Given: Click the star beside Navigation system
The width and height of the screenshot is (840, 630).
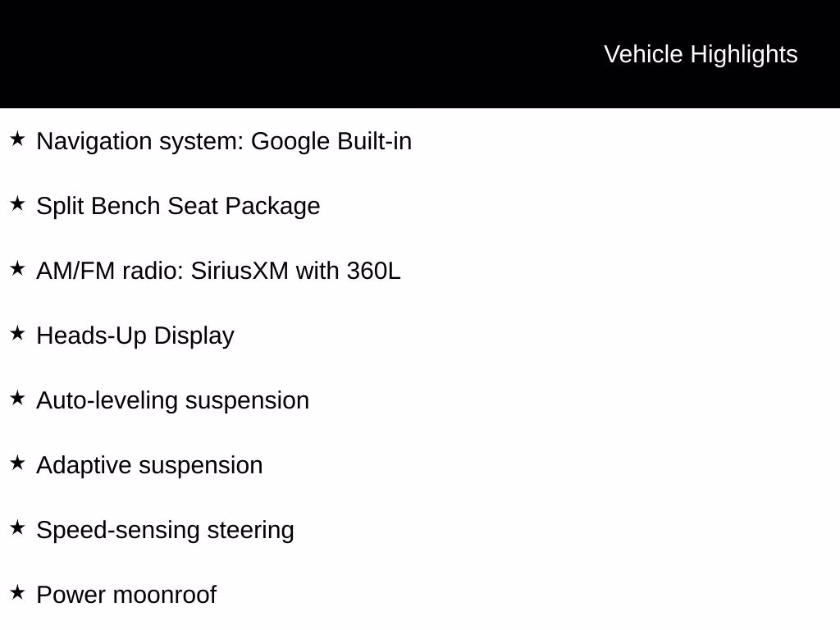Looking at the screenshot, I should (x=17, y=139).
